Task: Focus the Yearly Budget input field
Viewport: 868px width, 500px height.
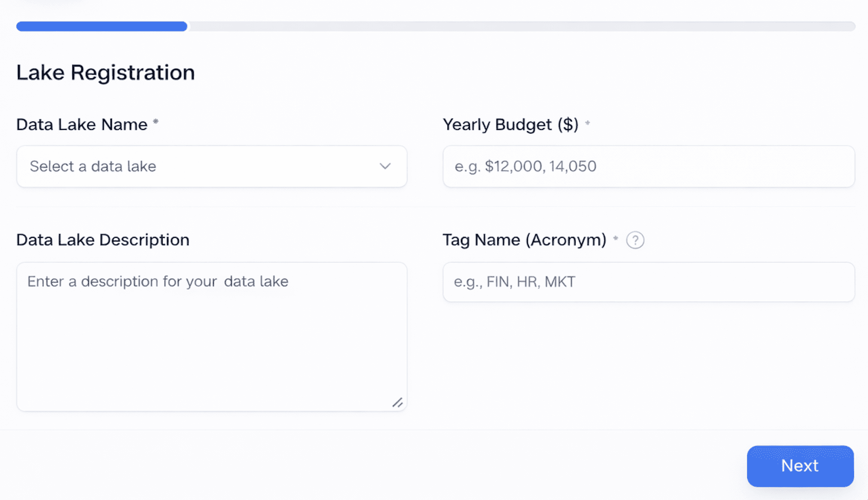Action: (649, 166)
